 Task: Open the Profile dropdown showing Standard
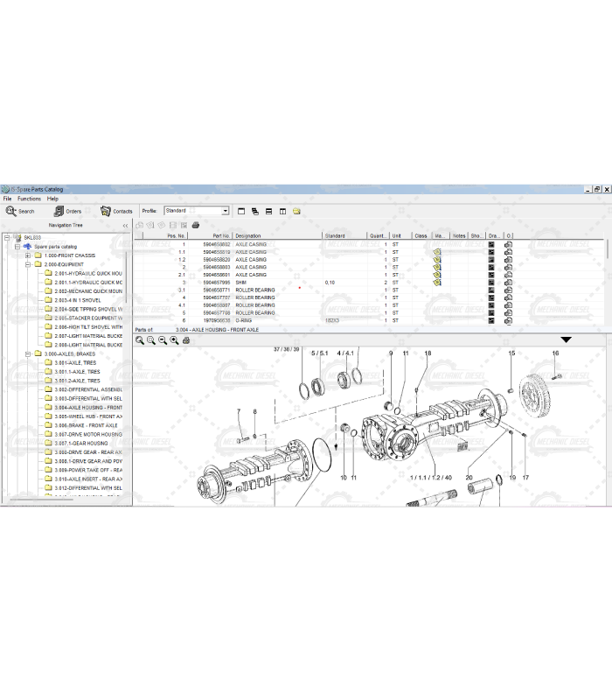pyautogui.click(x=225, y=211)
